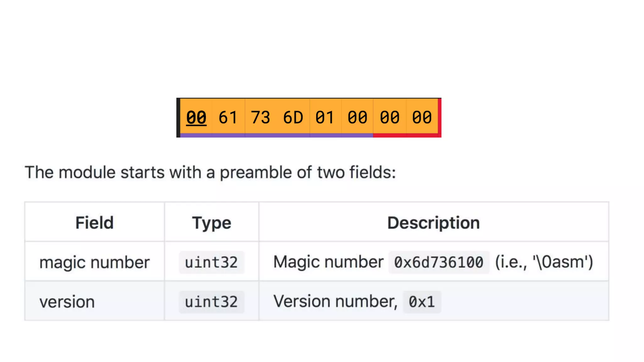This screenshot has height=362, width=644.
Task: Click uint32 in the version row
Action: [x=211, y=302]
